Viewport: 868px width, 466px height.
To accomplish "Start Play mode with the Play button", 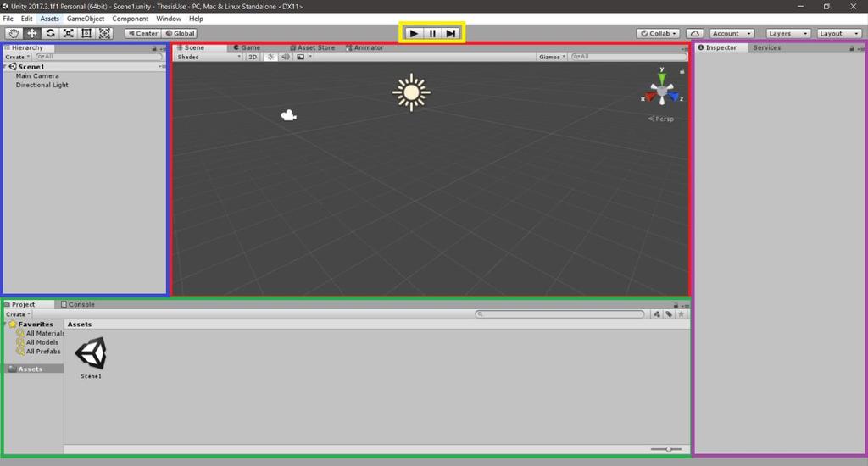I will click(414, 33).
